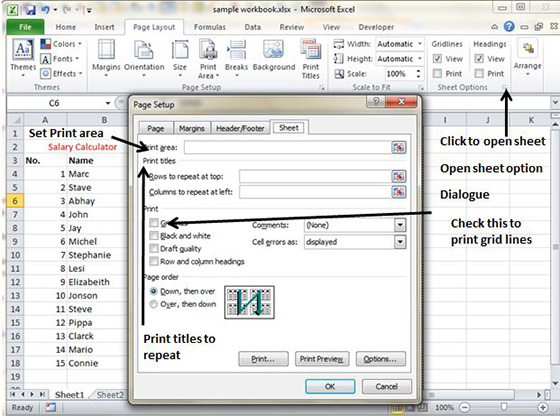Minimize the ribbon with caret icon
Screen dimensions: 560x416
pyautogui.click(x=495, y=27)
